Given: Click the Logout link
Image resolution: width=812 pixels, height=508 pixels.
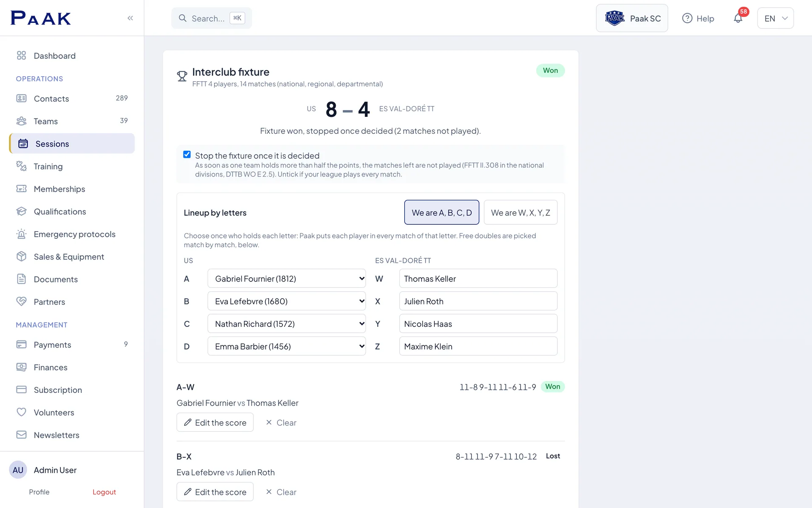Looking at the screenshot, I should (104, 492).
